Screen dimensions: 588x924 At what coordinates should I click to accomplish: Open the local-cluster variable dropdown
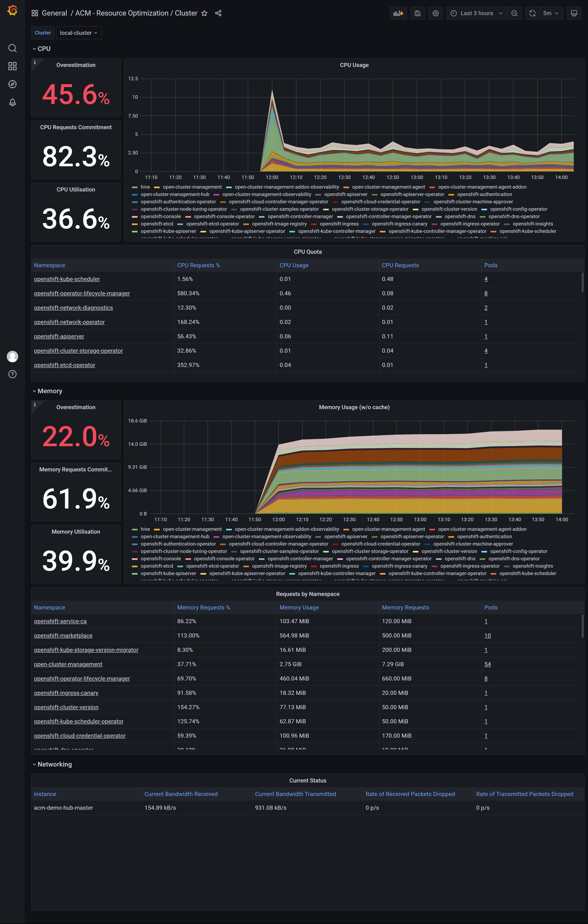(x=79, y=33)
